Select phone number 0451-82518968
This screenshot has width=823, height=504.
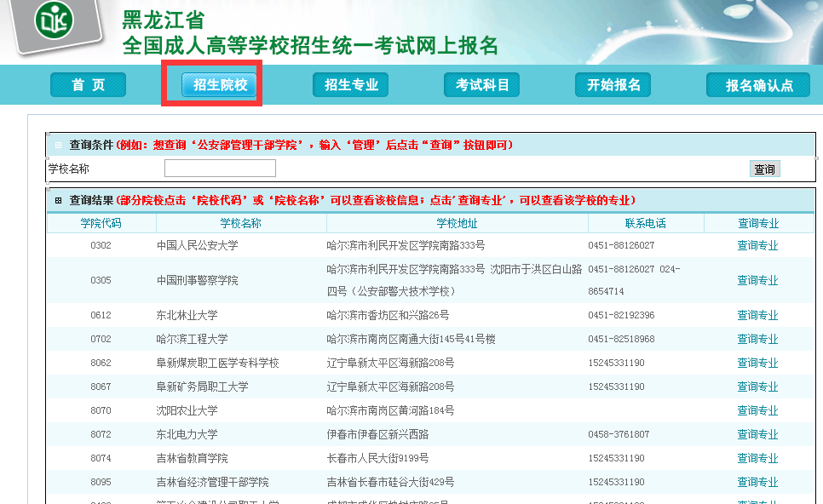point(621,340)
